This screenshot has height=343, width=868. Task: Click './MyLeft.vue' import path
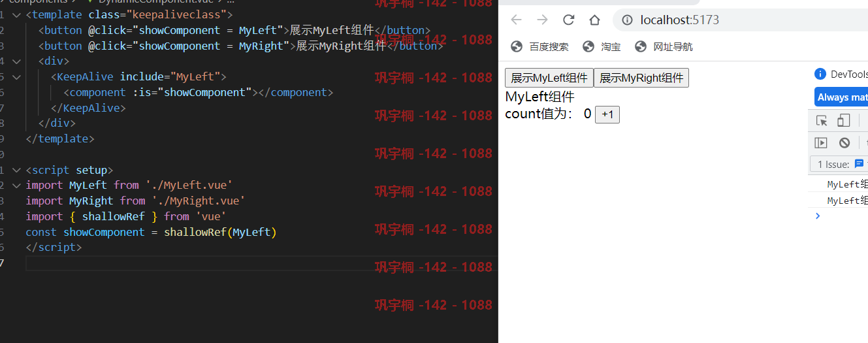point(189,186)
